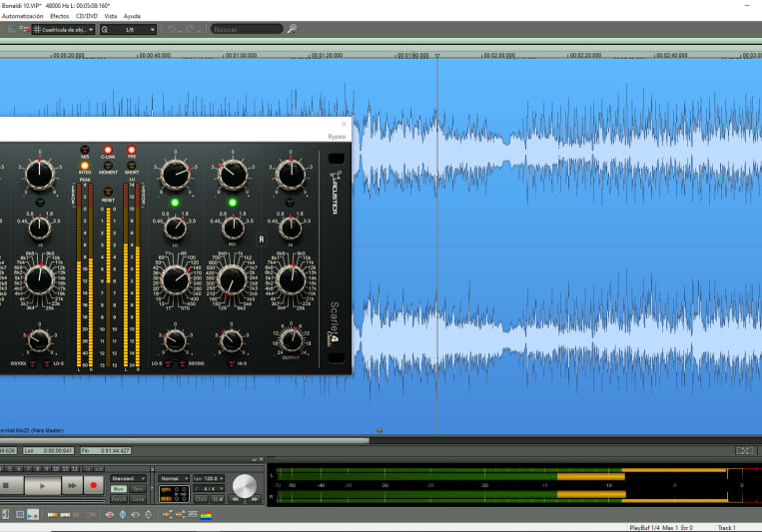Click the main output level meter
This screenshot has width=762, height=532.
click(x=514, y=485)
